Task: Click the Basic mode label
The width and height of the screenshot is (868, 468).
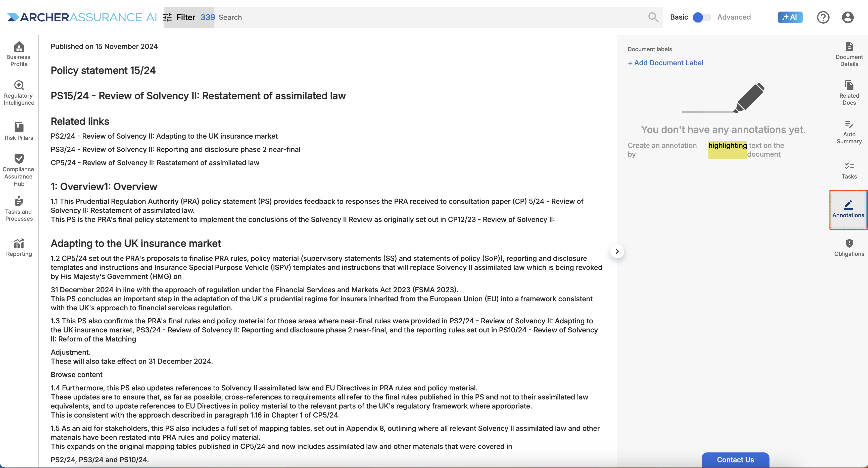Action: pyautogui.click(x=679, y=17)
